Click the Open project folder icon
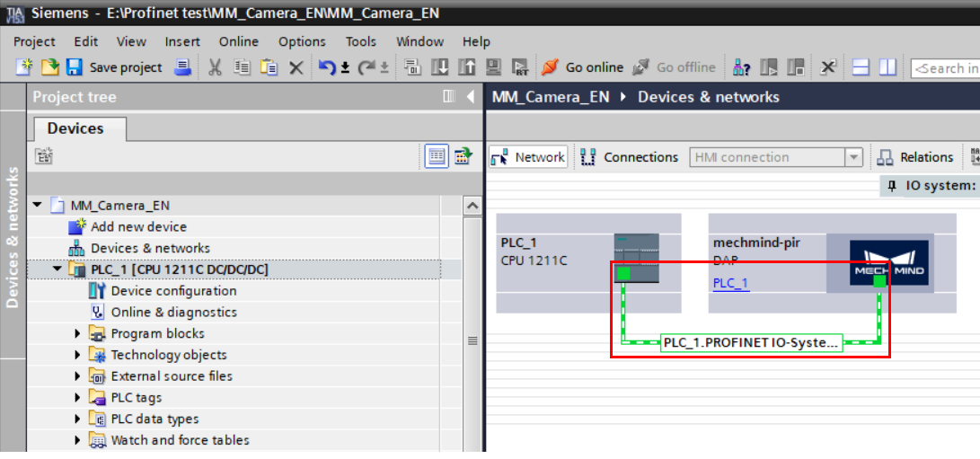The image size is (980, 459). [49, 66]
